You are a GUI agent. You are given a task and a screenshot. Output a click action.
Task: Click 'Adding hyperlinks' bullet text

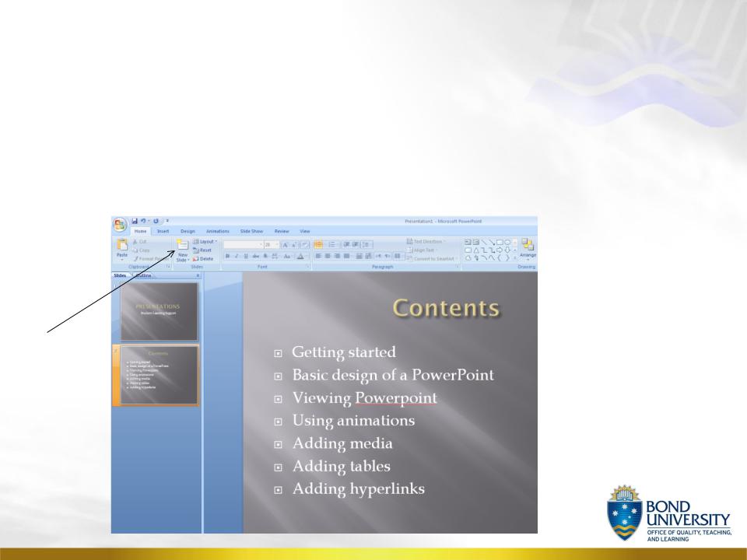(358, 489)
